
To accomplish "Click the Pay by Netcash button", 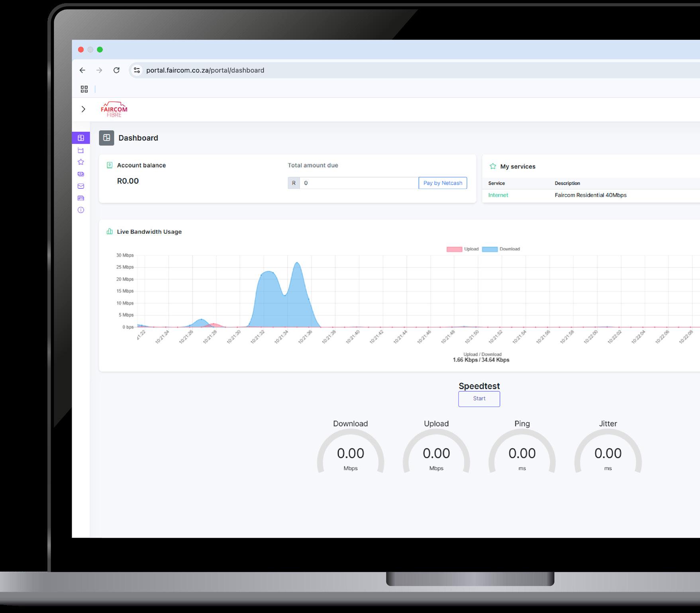I will [x=443, y=183].
